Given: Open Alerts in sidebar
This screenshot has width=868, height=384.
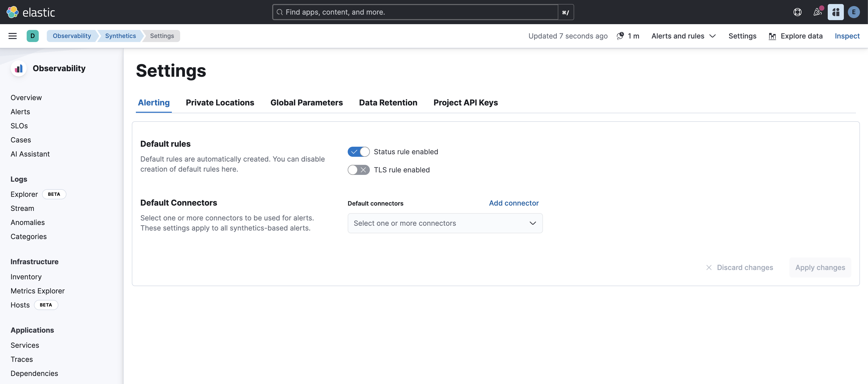Looking at the screenshot, I should coord(20,111).
